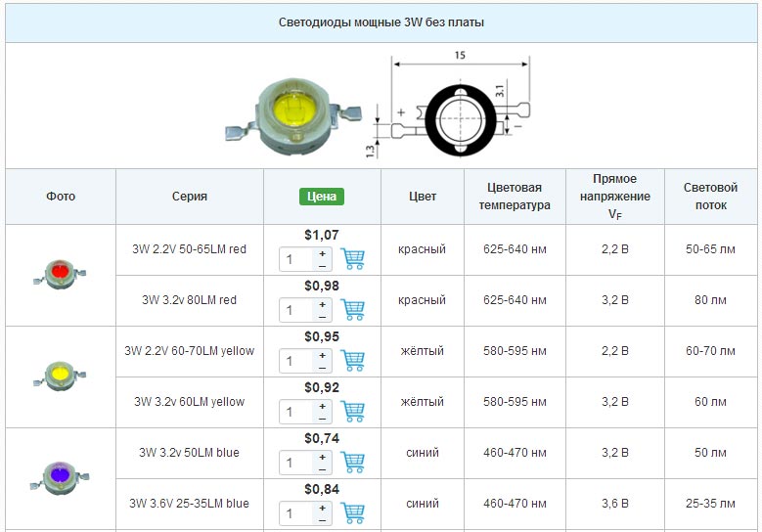This screenshot has width=762, height=532.
Task: Add 3W 3.6V 25-35LM blue to cart
Action: 352,513
